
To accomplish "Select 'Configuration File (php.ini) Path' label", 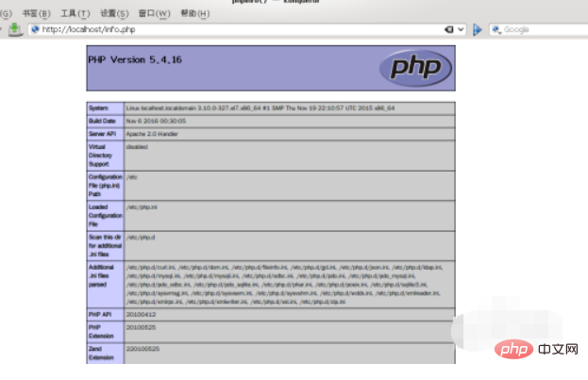I will pos(106,186).
